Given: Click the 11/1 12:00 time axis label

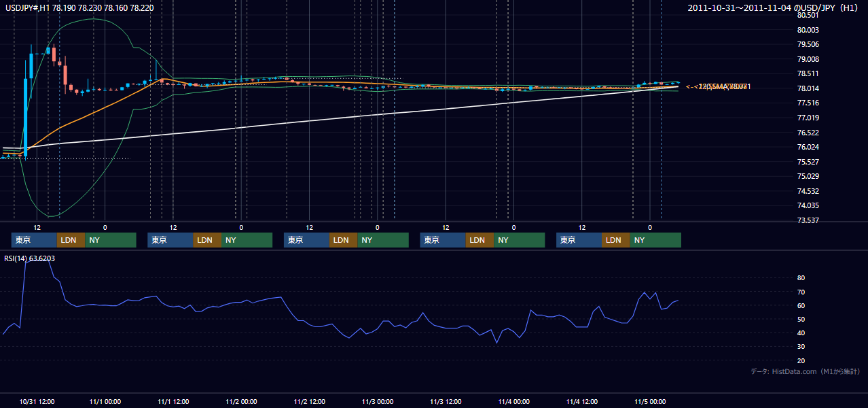Looking at the screenshot, I should pos(173,401).
